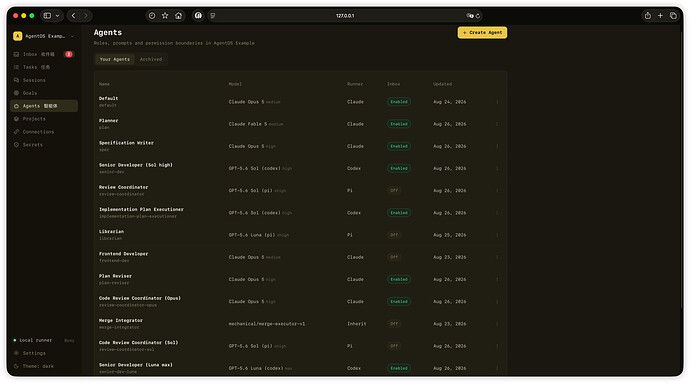The image size is (690, 383).
Task: Open a new tab with plus icon
Action: (660, 16)
